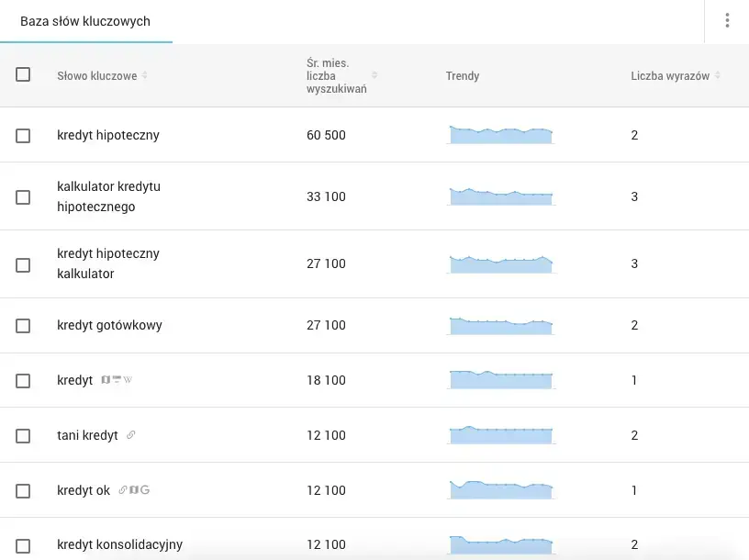Check the box for 'kredyt hipoteczny'
749x560 pixels.
23,136
